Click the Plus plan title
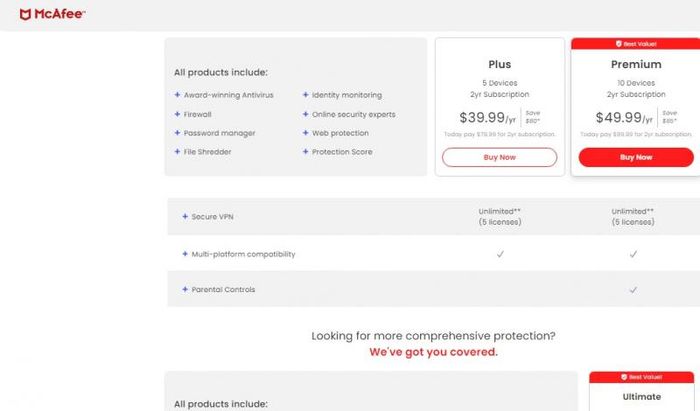Screen dimensions: 700x411 click(x=500, y=64)
